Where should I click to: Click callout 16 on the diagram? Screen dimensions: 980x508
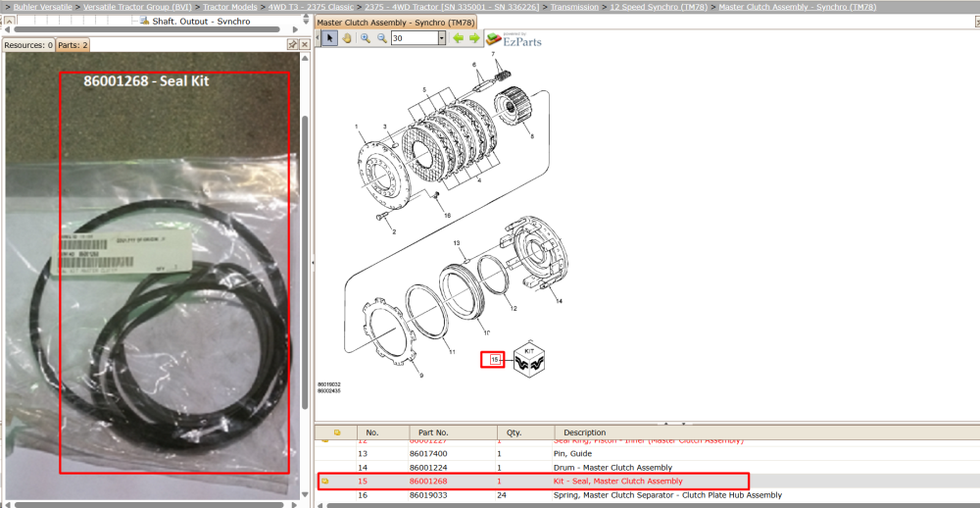pyautogui.click(x=447, y=215)
